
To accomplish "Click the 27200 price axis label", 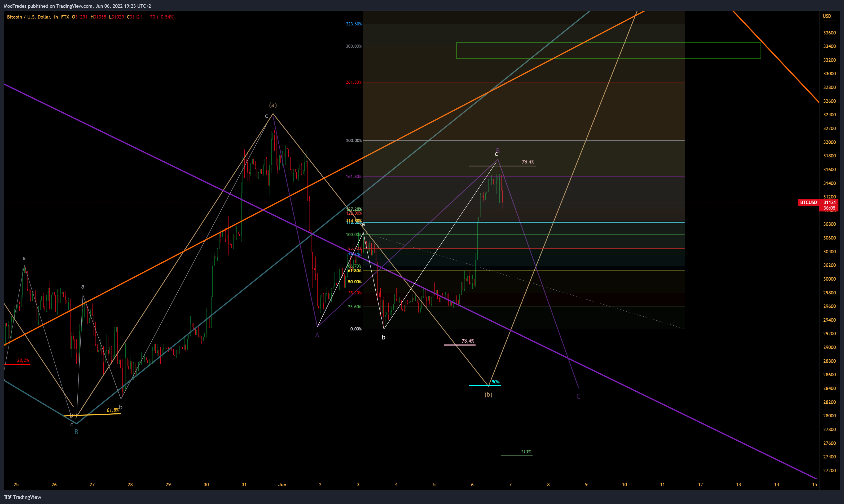I will tap(829, 470).
